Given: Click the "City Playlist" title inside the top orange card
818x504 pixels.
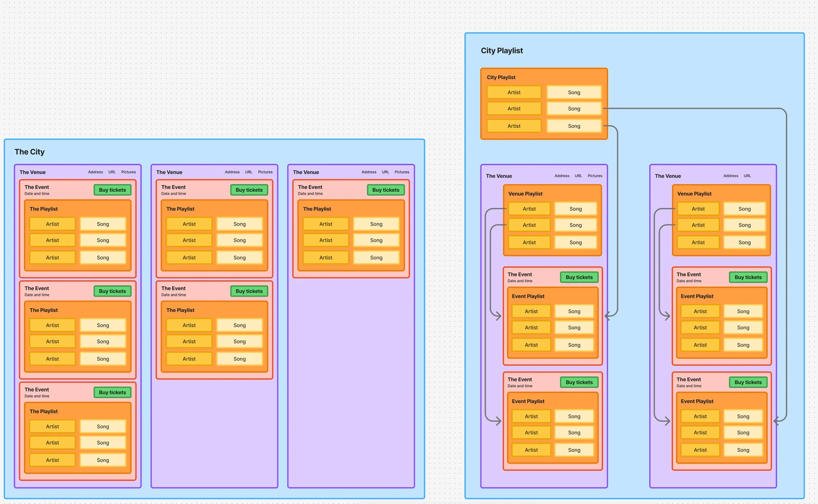Looking at the screenshot, I should point(501,77).
